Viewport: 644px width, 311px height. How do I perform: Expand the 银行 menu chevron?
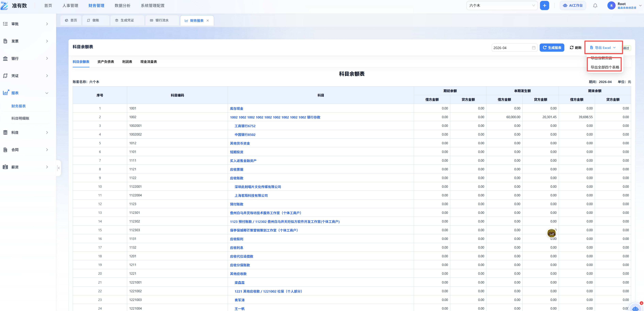tap(47, 58)
